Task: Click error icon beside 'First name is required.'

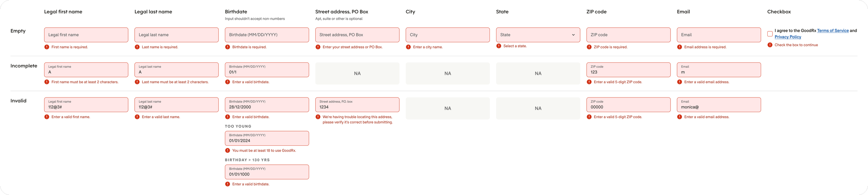Action: click(x=47, y=47)
